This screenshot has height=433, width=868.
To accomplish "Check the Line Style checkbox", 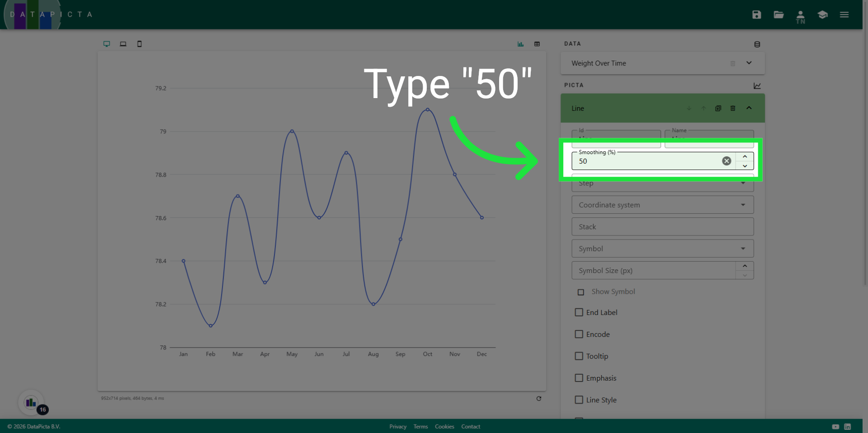I will click(x=579, y=400).
